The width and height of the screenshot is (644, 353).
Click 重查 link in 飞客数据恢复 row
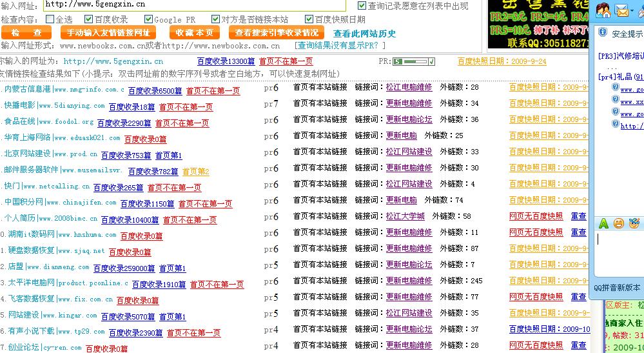pos(578,297)
